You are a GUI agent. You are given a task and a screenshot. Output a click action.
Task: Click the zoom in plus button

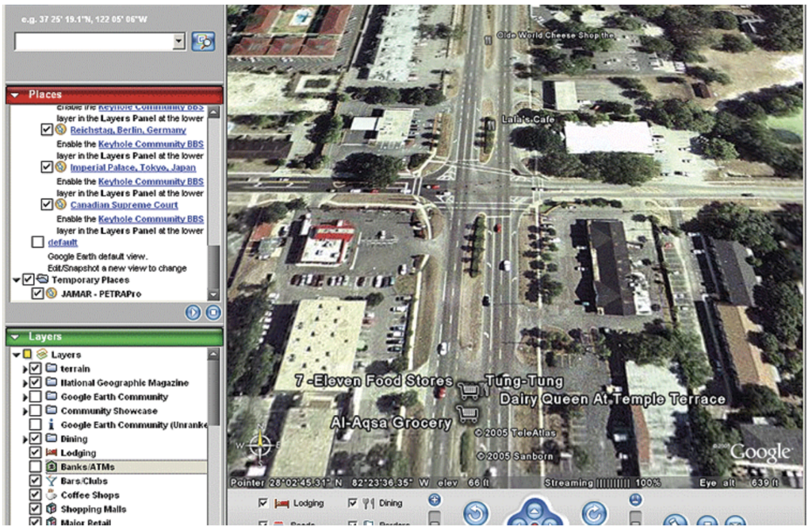click(435, 499)
